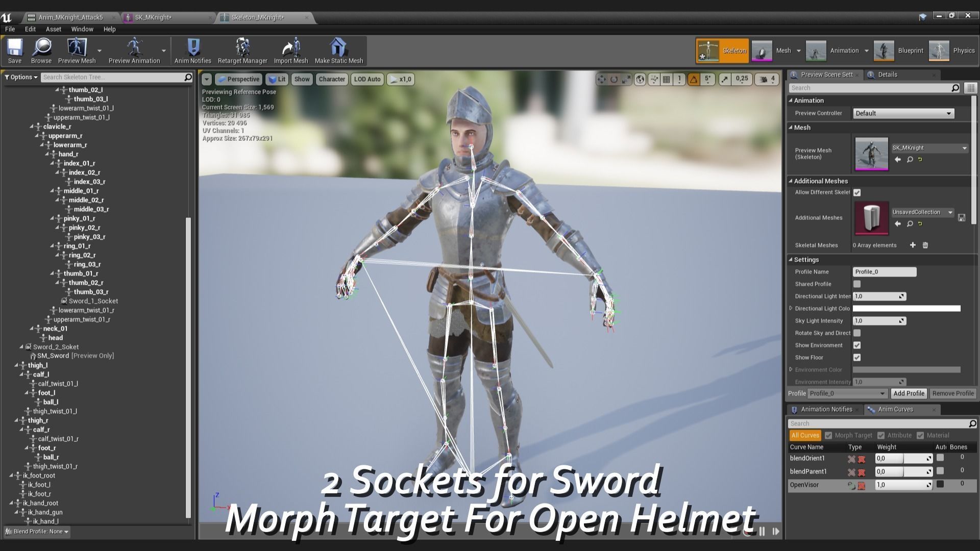The width and height of the screenshot is (980, 551).
Task: Open the camera speed setting
Action: tap(767, 79)
